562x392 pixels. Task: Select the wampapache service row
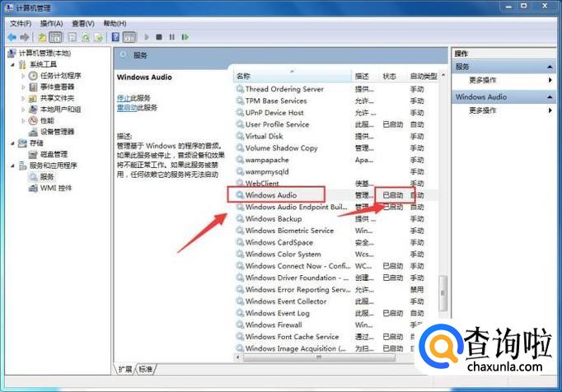pyautogui.click(x=335, y=160)
